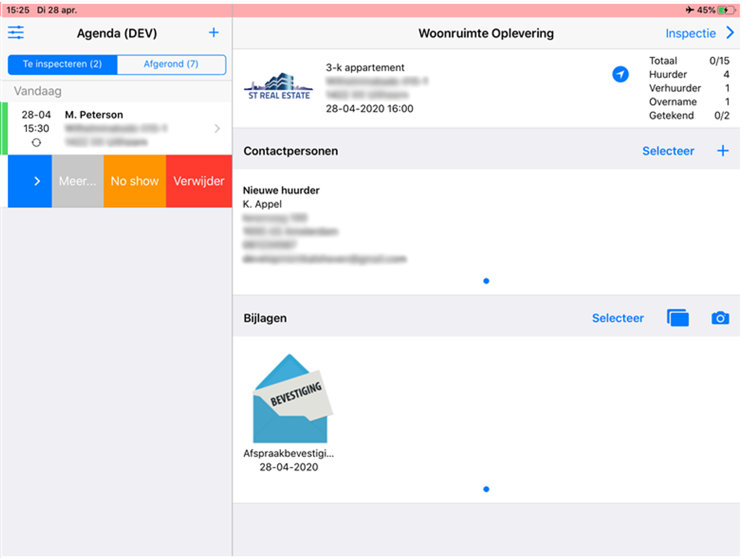743x560 pixels.
Task: Tap the 'Vandaag' section header
Action: click(37, 91)
